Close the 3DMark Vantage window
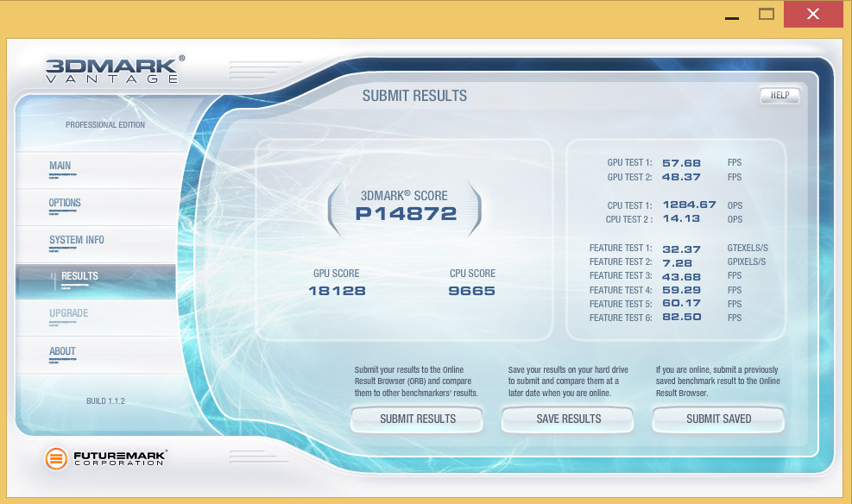Viewport: 852px width, 504px height. click(813, 14)
